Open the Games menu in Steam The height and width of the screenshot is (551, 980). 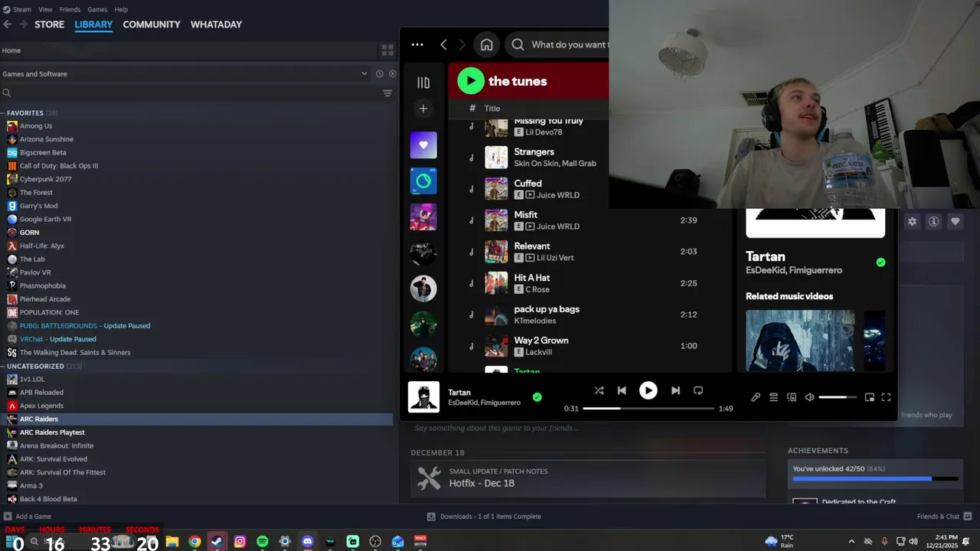point(97,9)
